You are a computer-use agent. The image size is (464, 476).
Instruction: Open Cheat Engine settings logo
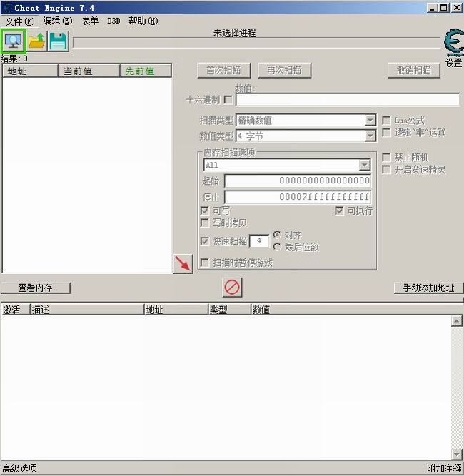tap(454, 43)
